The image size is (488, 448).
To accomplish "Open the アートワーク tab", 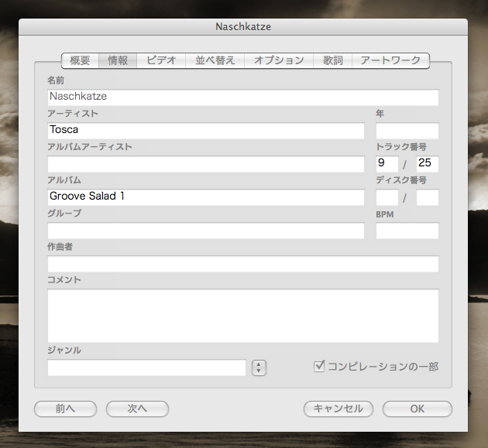I will tap(390, 60).
